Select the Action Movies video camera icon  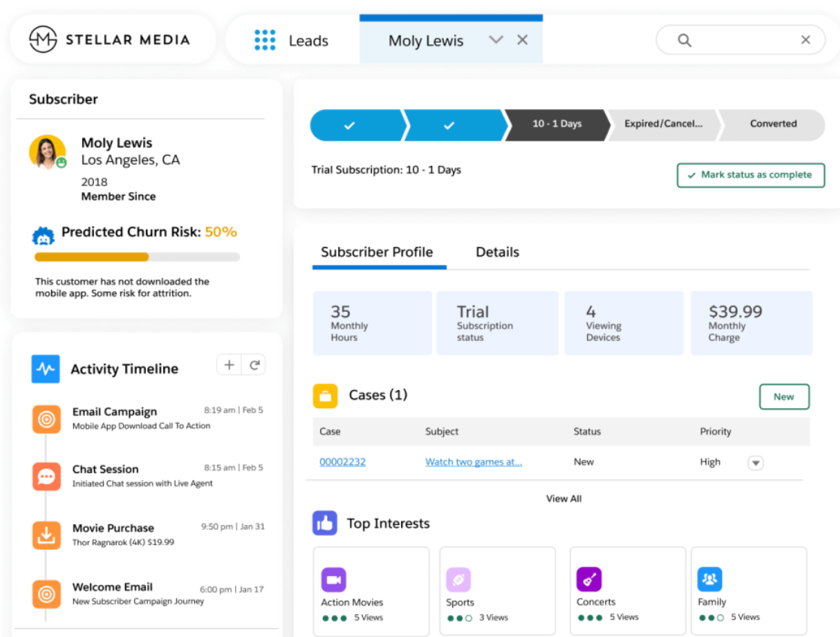point(333,580)
